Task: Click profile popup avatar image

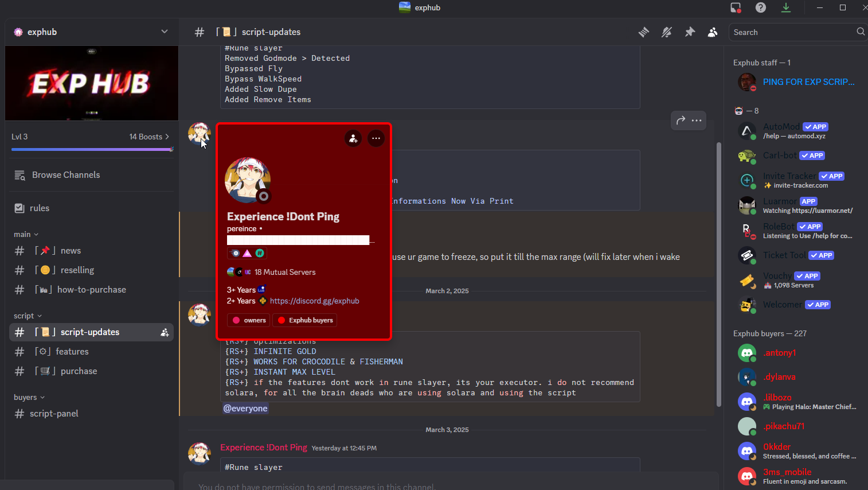Action: (248, 180)
